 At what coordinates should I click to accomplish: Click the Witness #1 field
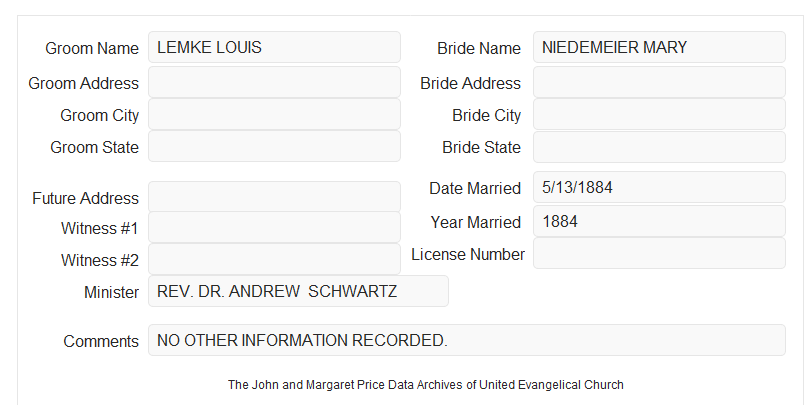274,227
